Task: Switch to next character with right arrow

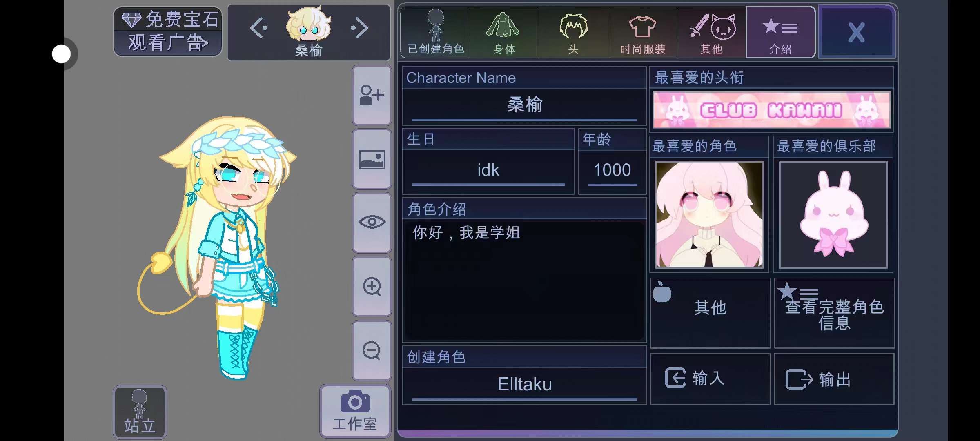Action: 359,28
